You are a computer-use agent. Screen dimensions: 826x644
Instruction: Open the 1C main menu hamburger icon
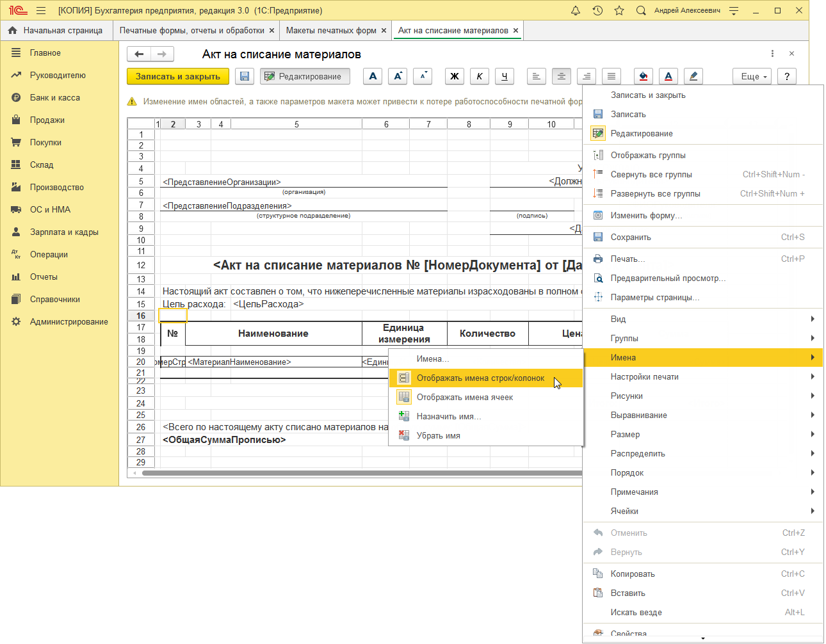point(41,10)
